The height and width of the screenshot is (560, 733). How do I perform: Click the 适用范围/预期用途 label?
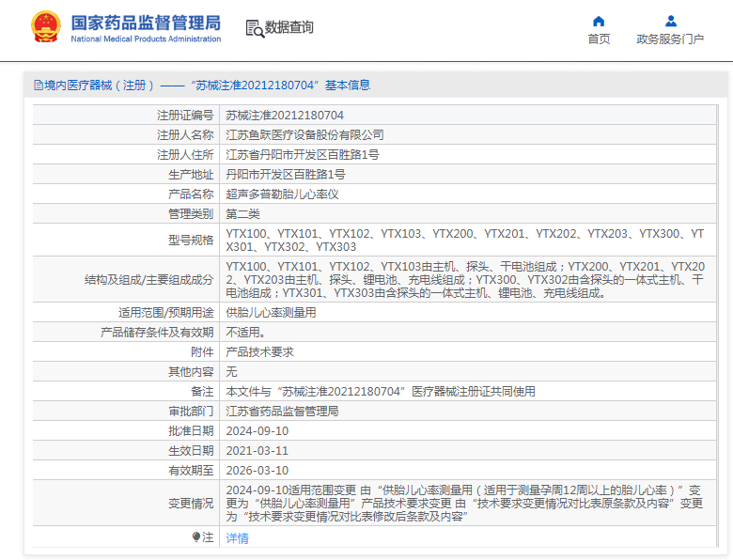point(166,312)
